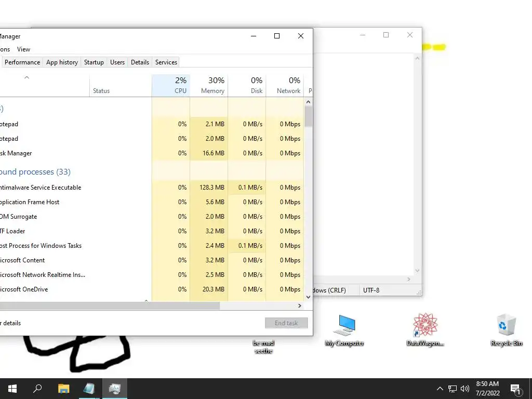Click scroll down arrow in process list
The width and height of the screenshot is (532, 399).
click(x=309, y=297)
